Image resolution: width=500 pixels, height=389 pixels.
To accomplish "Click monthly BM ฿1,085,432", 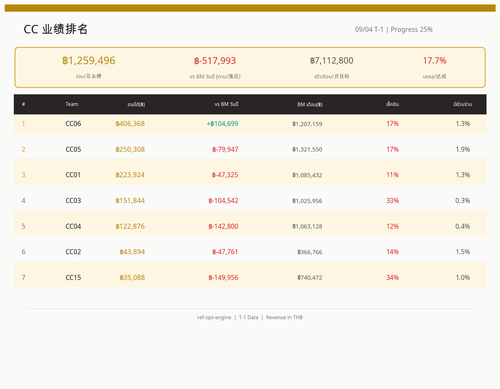I will (x=307, y=175).
